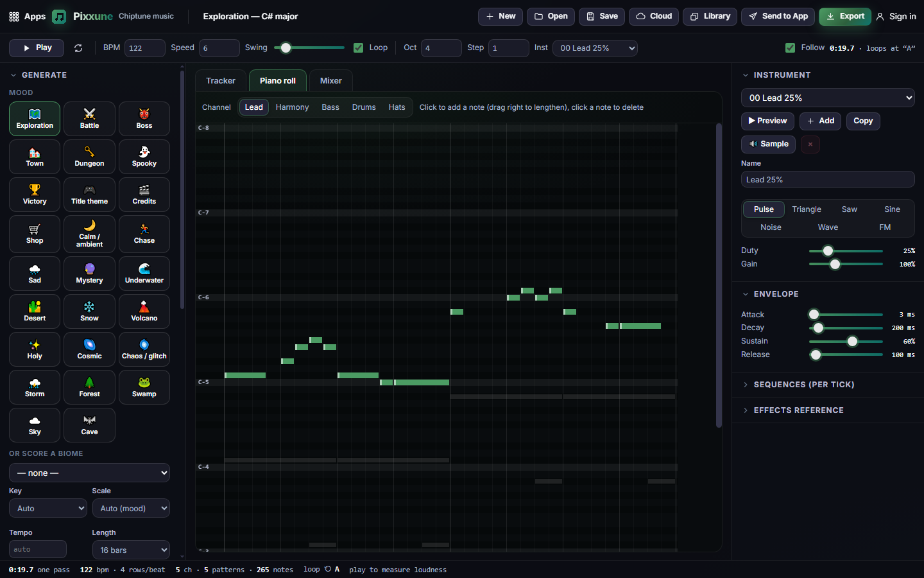The image size is (924, 578).
Task: Select the Harmony channel
Action: tap(292, 107)
